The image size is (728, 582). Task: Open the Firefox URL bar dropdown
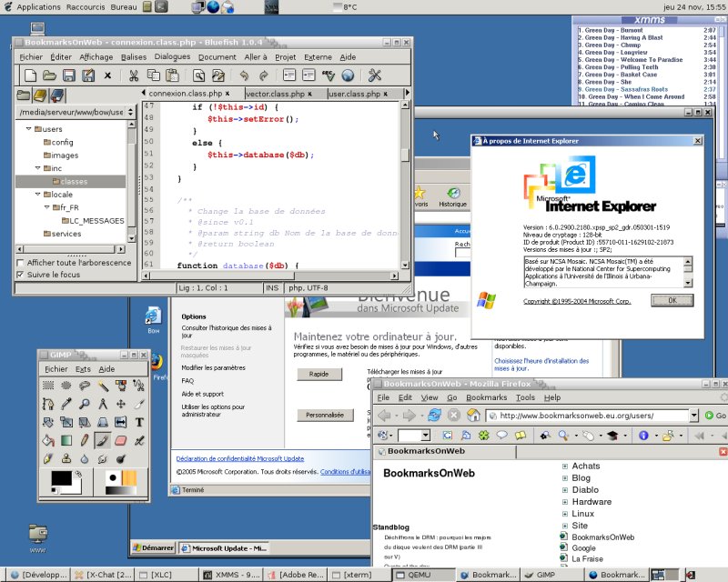click(x=694, y=416)
